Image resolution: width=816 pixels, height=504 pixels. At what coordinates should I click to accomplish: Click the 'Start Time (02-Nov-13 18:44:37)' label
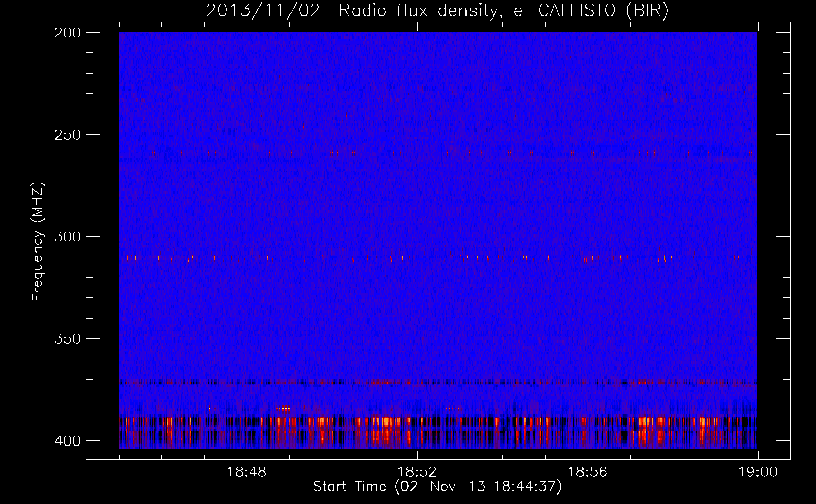click(437, 487)
